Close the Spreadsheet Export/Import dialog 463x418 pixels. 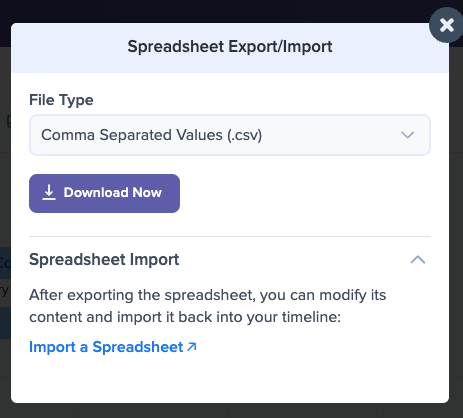point(446,25)
